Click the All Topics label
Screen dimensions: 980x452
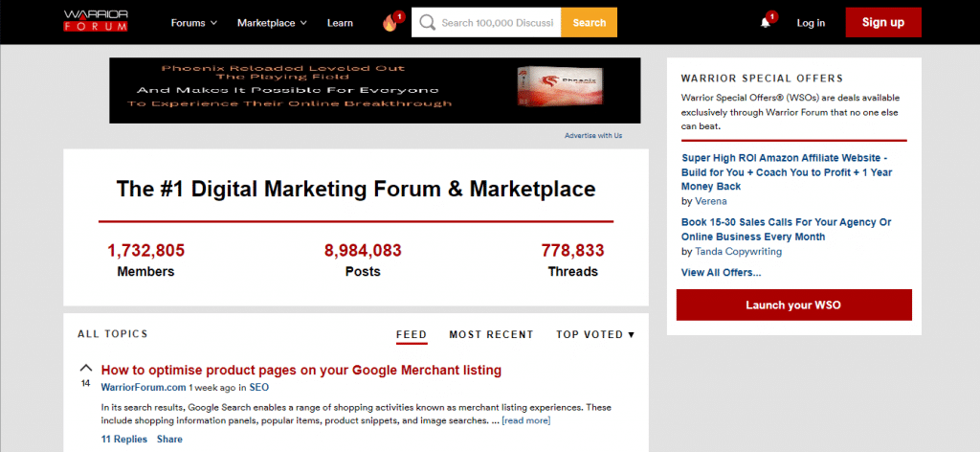pyautogui.click(x=113, y=334)
